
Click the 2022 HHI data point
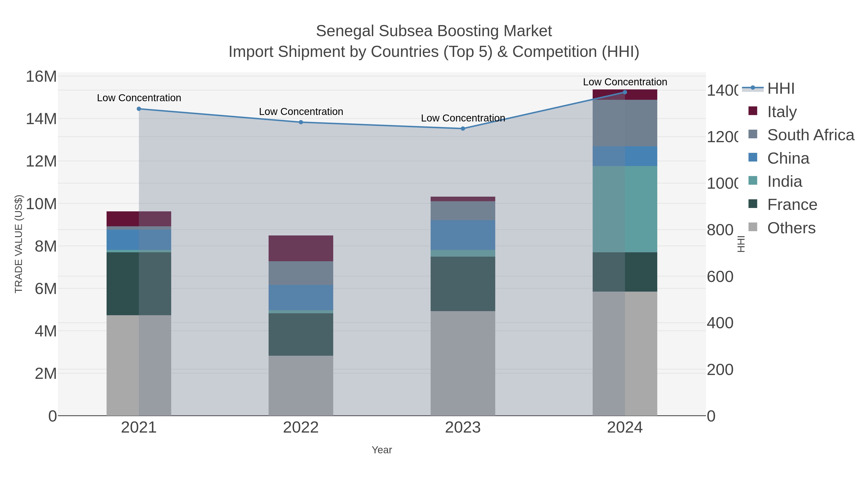tap(301, 122)
